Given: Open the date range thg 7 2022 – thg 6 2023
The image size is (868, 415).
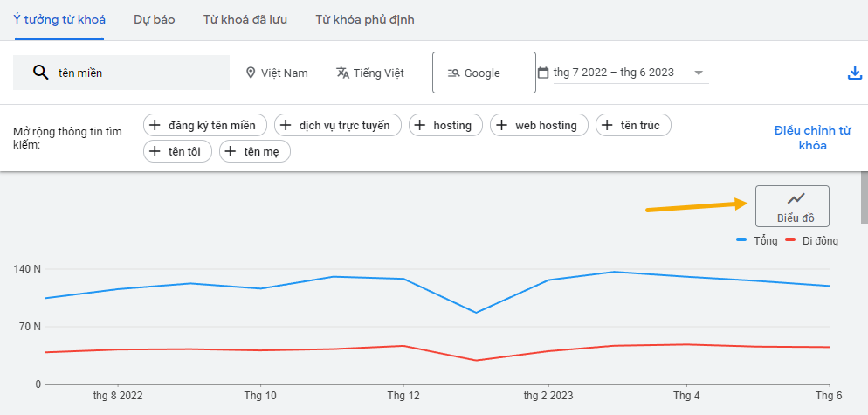Looking at the screenshot, I should [614, 73].
